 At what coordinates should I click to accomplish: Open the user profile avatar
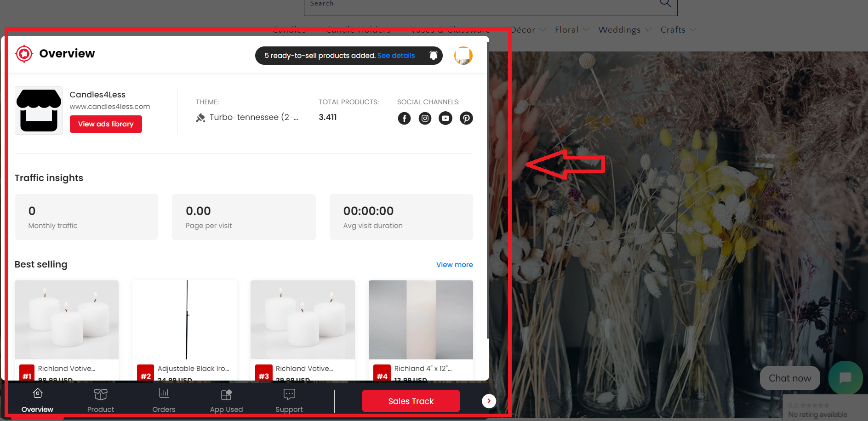click(463, 56)
